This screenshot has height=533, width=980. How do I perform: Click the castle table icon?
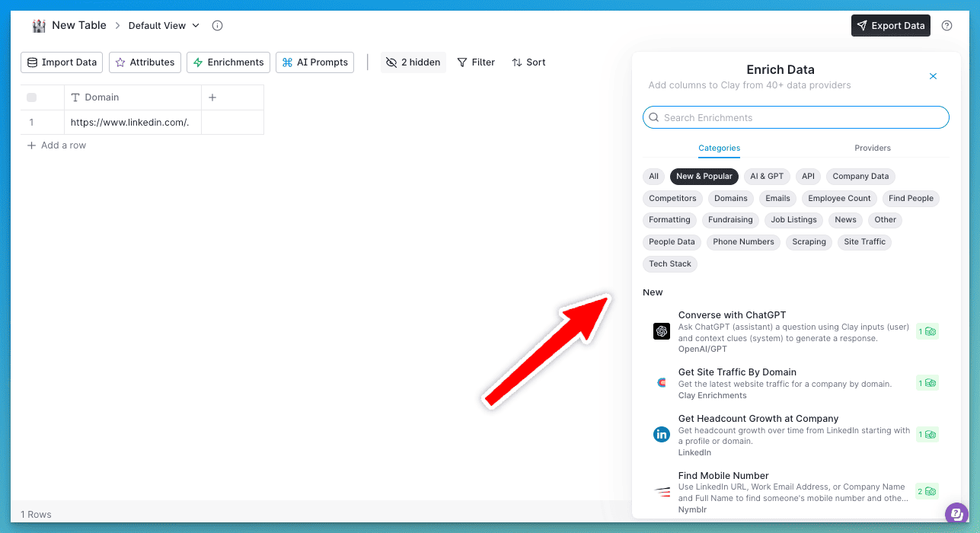[39, 26]
